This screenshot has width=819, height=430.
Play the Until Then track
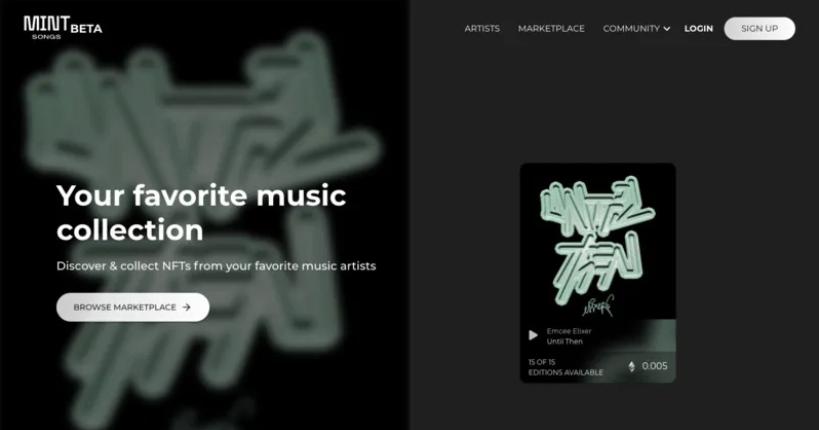(x=533, y=335)
